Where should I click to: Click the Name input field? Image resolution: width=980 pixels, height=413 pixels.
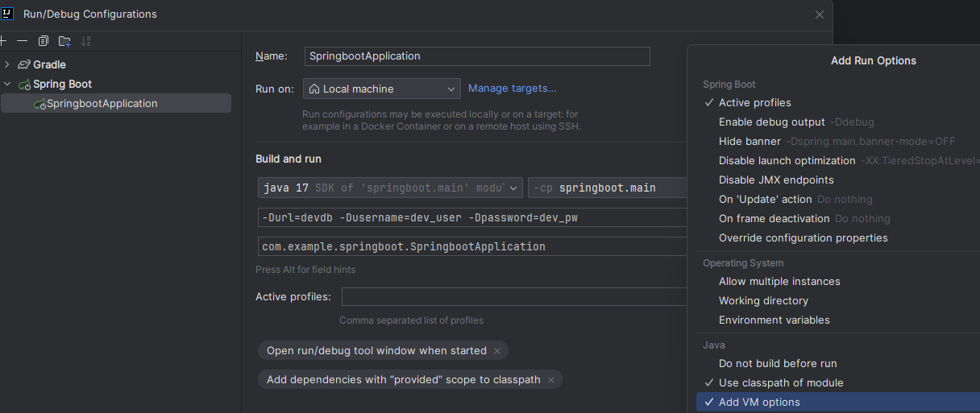point(477,56)
